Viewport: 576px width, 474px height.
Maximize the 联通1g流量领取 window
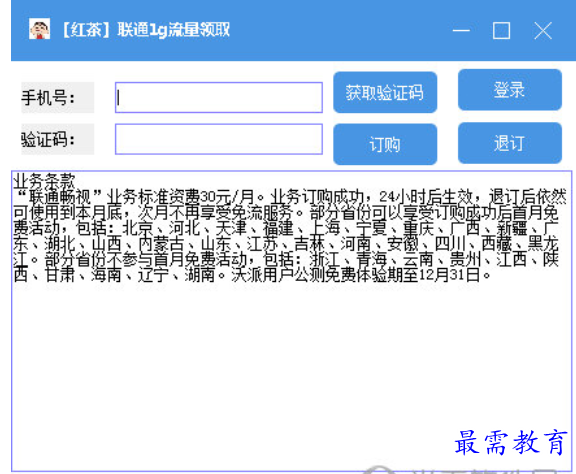click(501, 30)
